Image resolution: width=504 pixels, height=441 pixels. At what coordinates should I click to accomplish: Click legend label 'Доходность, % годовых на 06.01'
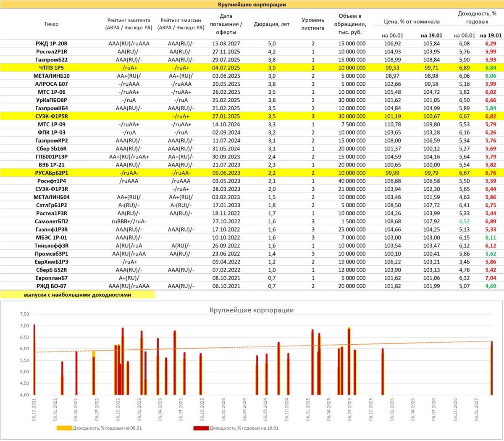click(108, 428)
